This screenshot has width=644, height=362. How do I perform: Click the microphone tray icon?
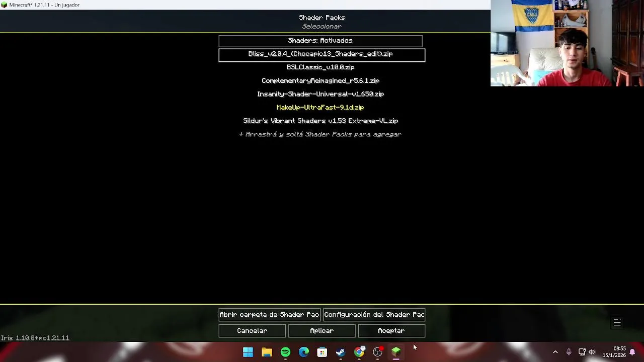569,352
